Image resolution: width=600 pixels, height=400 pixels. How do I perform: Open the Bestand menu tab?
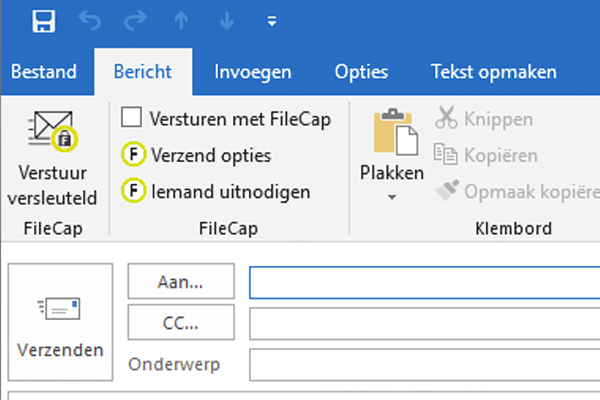43,71
